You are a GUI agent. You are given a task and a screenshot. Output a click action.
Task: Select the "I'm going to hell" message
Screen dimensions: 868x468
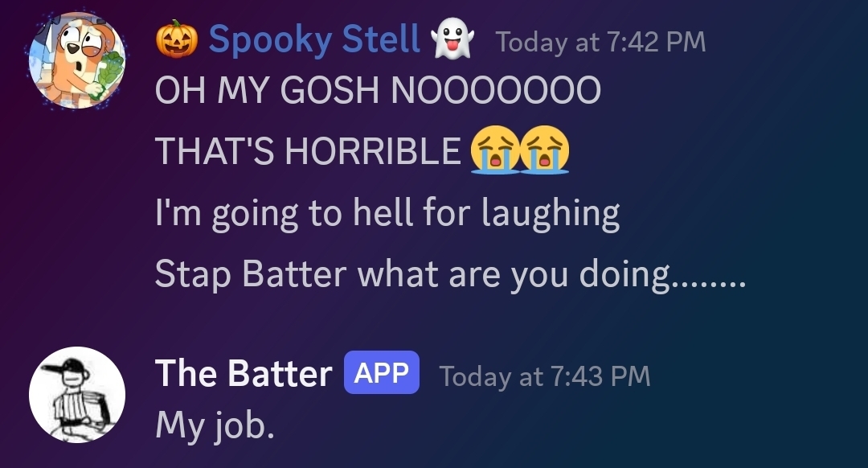(387, 213)
